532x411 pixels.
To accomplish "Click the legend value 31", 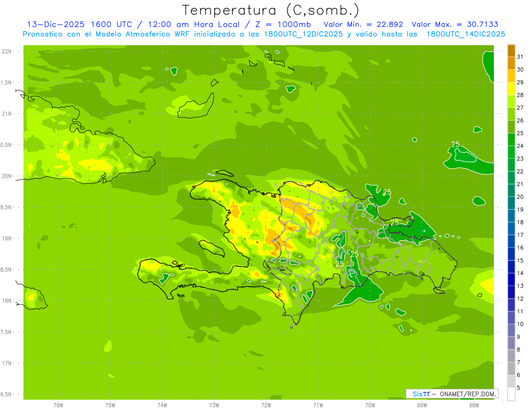I will click(520, 57).
